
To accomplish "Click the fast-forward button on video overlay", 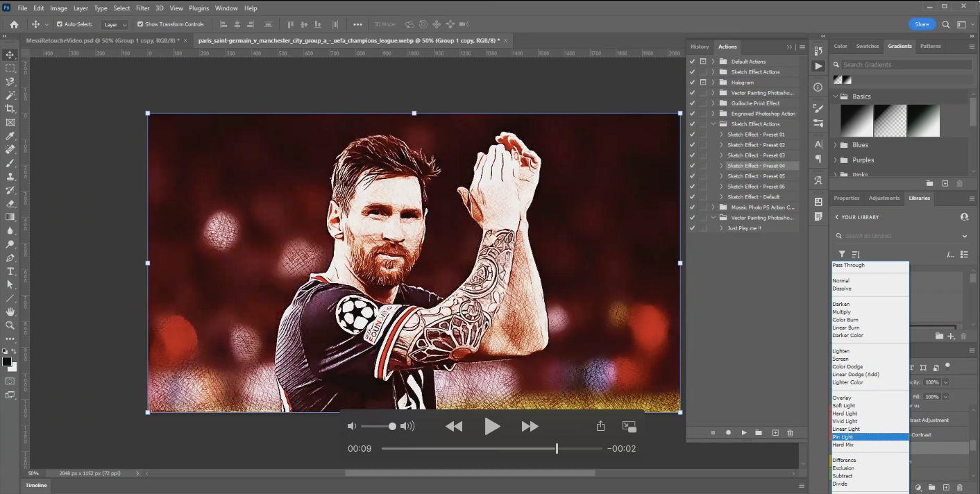I will (530, 427).
